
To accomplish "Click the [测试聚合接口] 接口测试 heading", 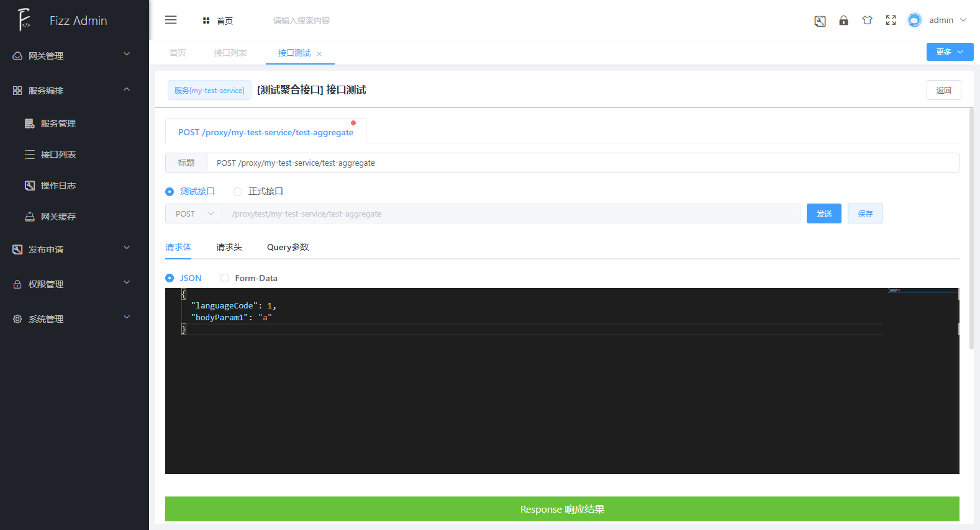I will click(x=312, y=90).
